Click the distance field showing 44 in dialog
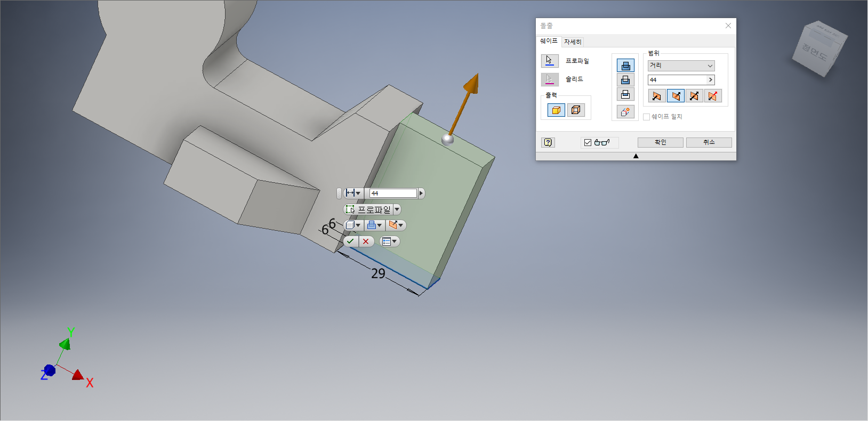This screenshot has height=421, width=868. tap(677, 80)
